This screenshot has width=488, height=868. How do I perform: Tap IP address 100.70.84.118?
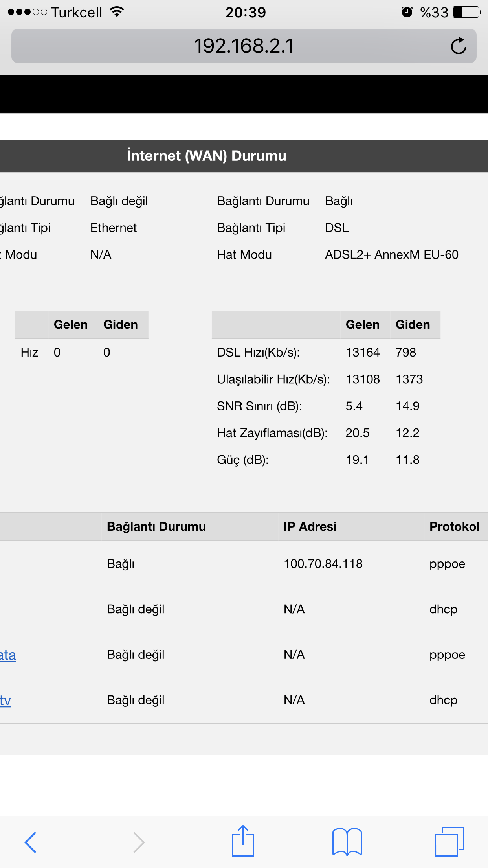tap(323, 564)
